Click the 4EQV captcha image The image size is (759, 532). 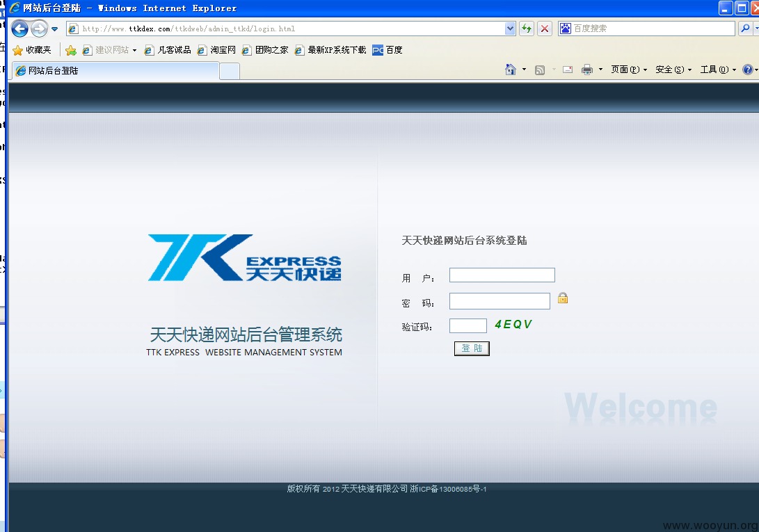click(x=513, y=324)
